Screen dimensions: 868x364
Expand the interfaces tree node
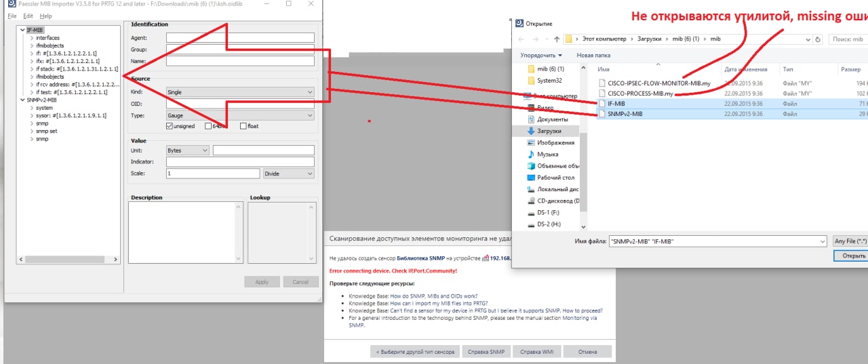[31, 38]
